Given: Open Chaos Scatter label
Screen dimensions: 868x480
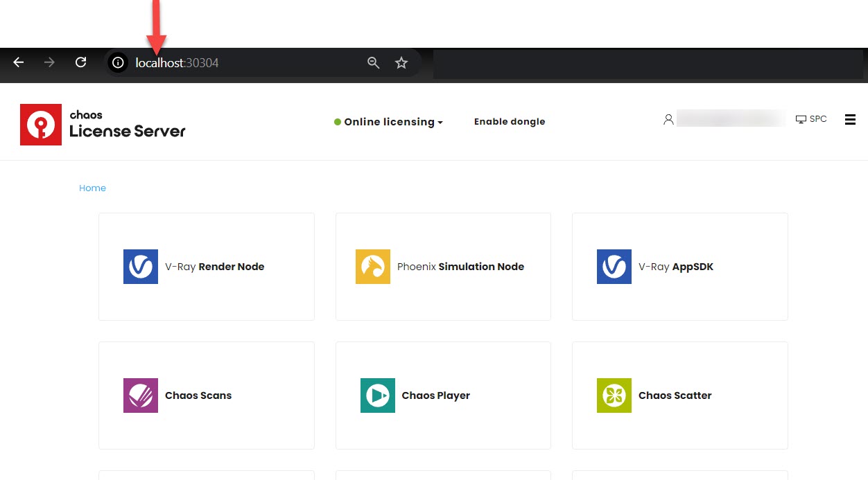Looking at the screenshot, I should 675,395.
